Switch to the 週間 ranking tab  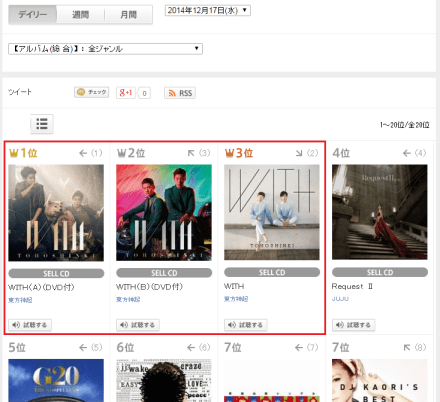point(80,14)
